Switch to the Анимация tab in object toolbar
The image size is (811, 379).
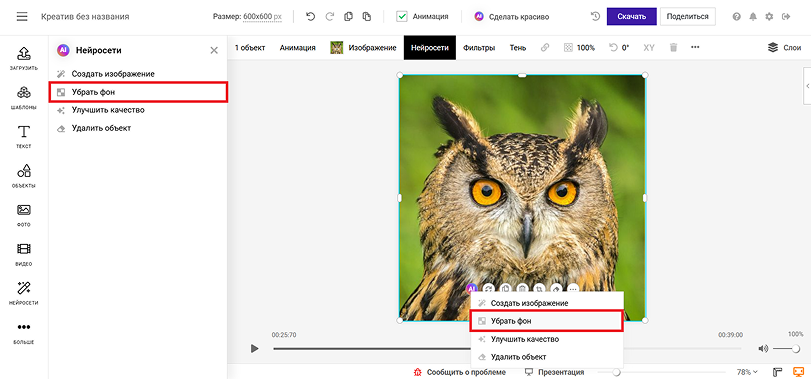pos(297,48)
